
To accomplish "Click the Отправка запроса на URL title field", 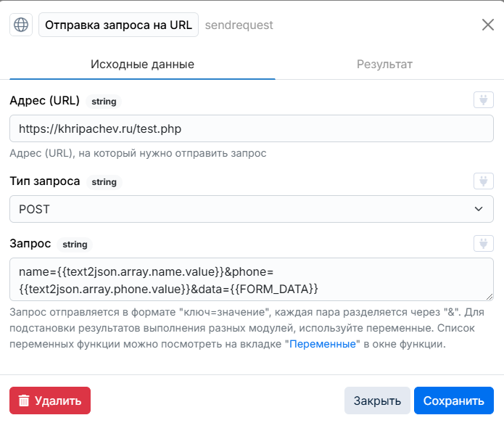I will coord(118,25).
